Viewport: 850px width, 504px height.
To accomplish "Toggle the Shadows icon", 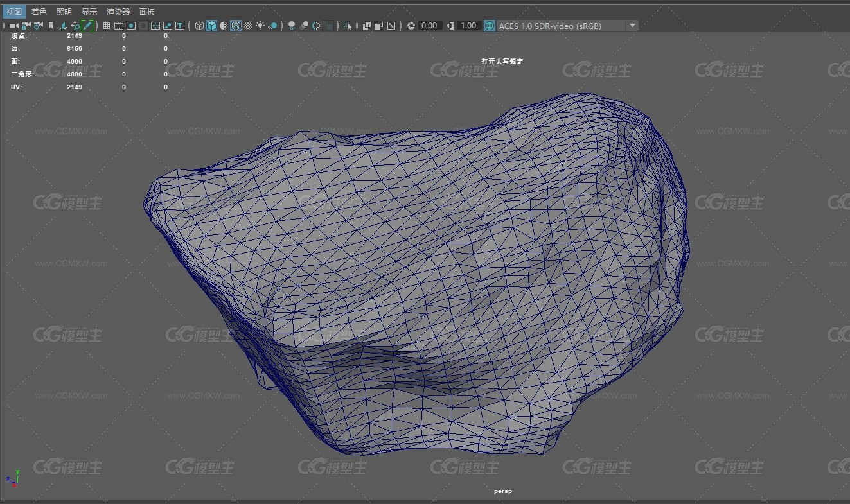I will pyautogui.click(x=273, y=26).
